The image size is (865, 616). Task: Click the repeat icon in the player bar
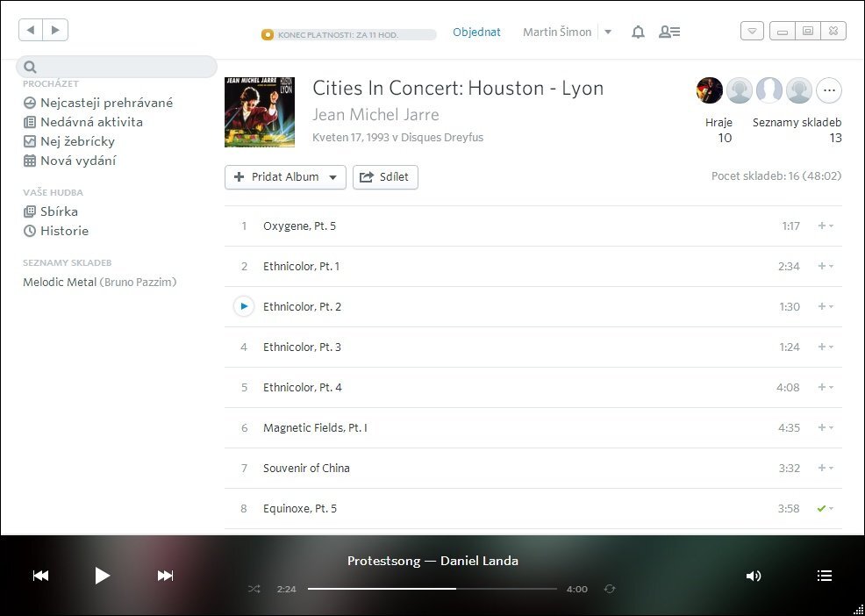click(x=611, y=589)
